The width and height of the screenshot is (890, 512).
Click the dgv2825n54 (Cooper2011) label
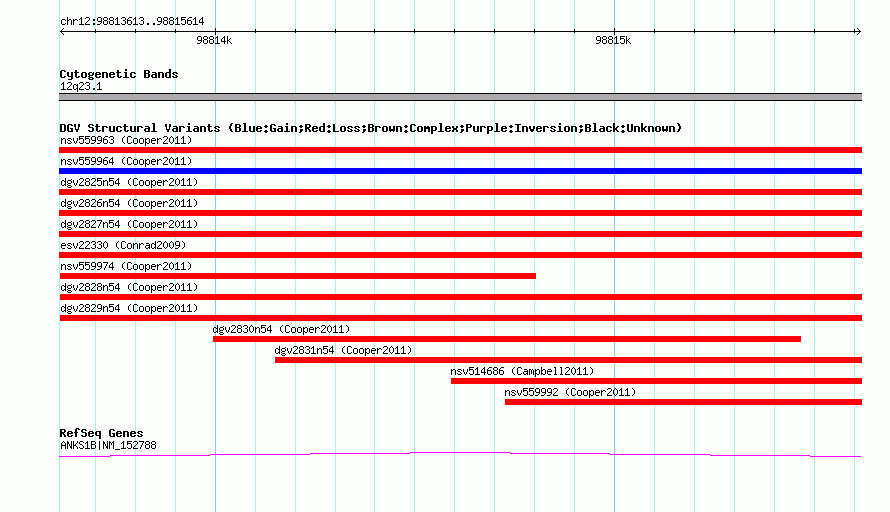[x=129, y=182]
